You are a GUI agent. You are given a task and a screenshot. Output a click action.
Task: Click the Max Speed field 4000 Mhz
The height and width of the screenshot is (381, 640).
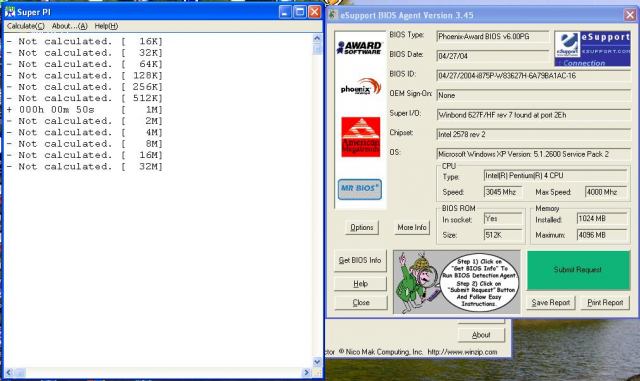[606, 192]
